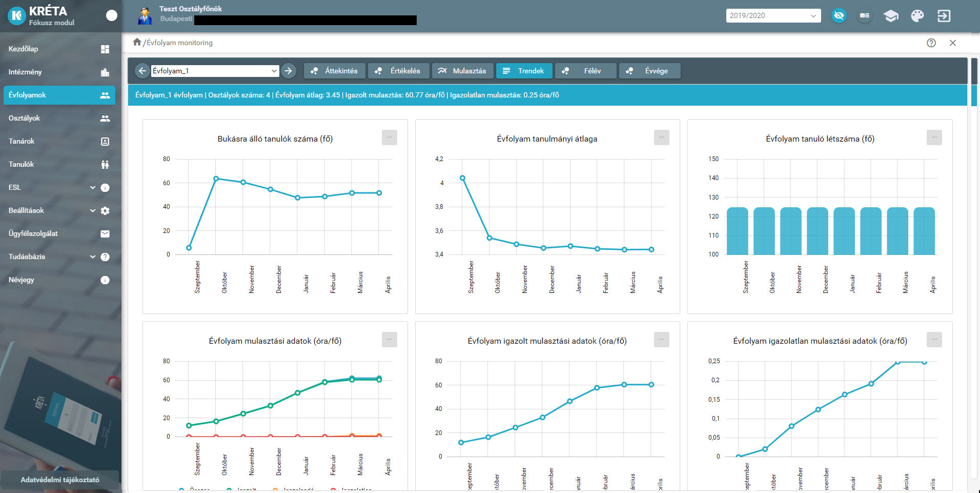Click the ID card icon in header
The width and height of the screenshot is (980, 493).
point(865,15)
